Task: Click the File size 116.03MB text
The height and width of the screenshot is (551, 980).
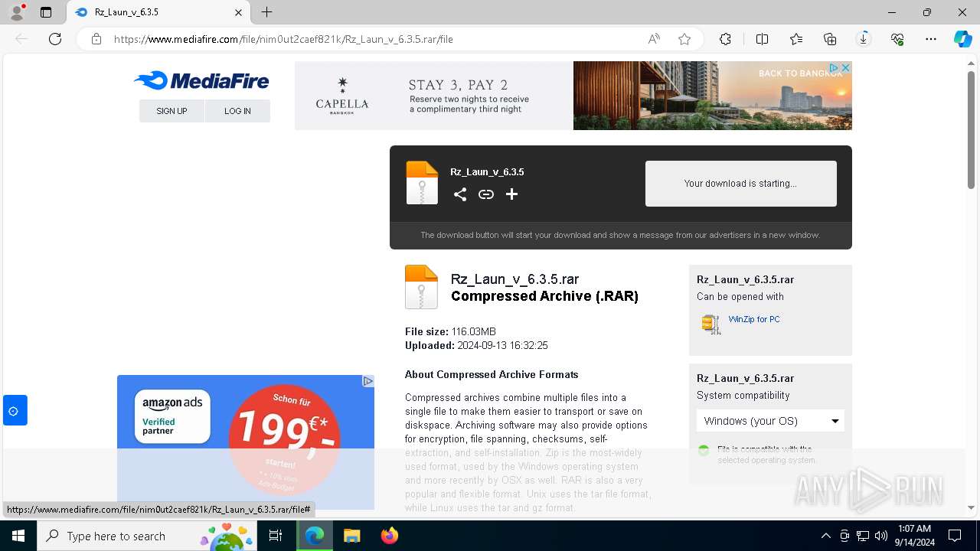Action: 450,331
